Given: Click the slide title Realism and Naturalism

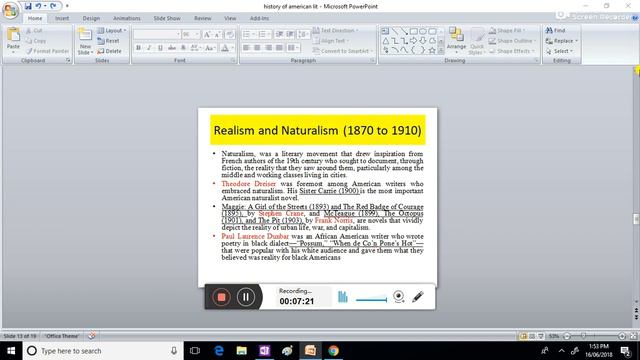Looking at the screenshot, I should tap(318, 130).
